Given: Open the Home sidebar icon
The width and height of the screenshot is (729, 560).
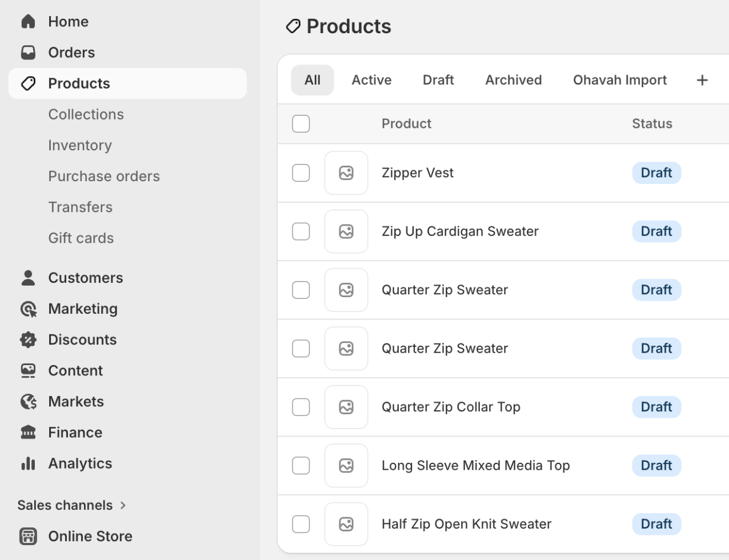Looking at the screenshot, I should click(27, 21).
